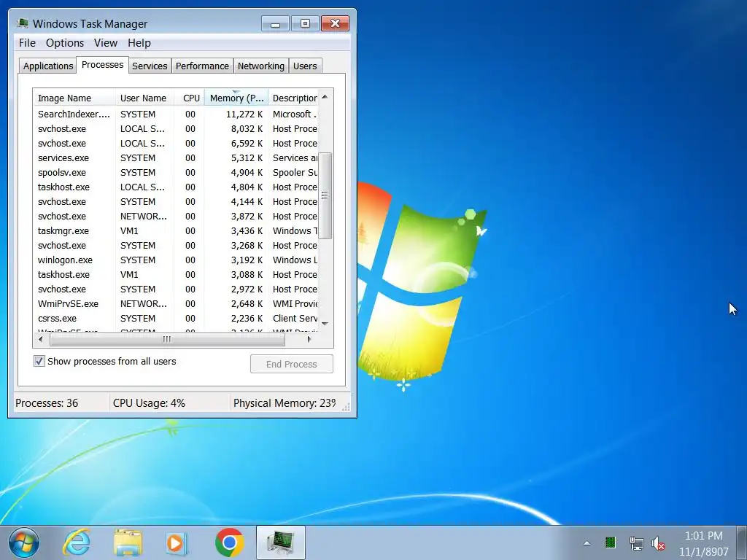Switch to the Performance tab
This screenshot has width=747, height=560.
coord(202,66)
